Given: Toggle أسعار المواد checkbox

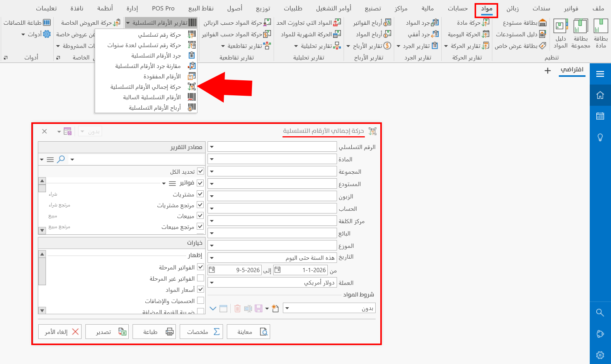Looking at the screenshot, I should click(200, 289).
